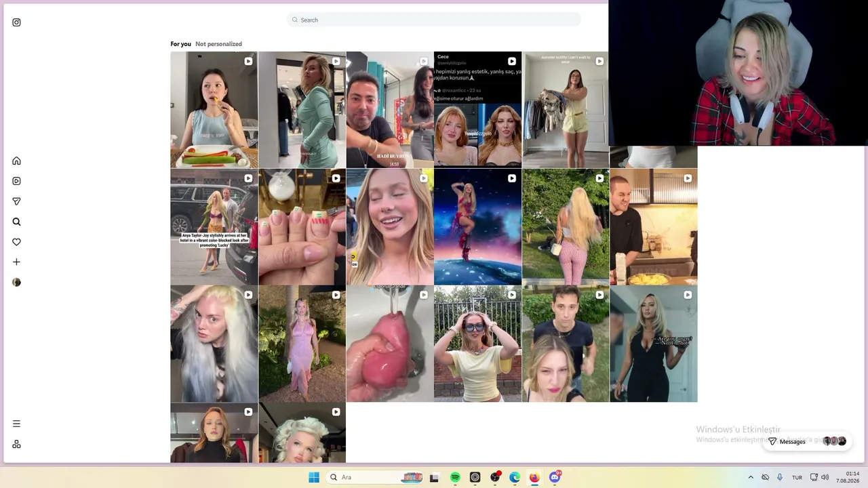Click the microphone tray icon
Viewport: 868px width, 488px height.
point(780,477)
